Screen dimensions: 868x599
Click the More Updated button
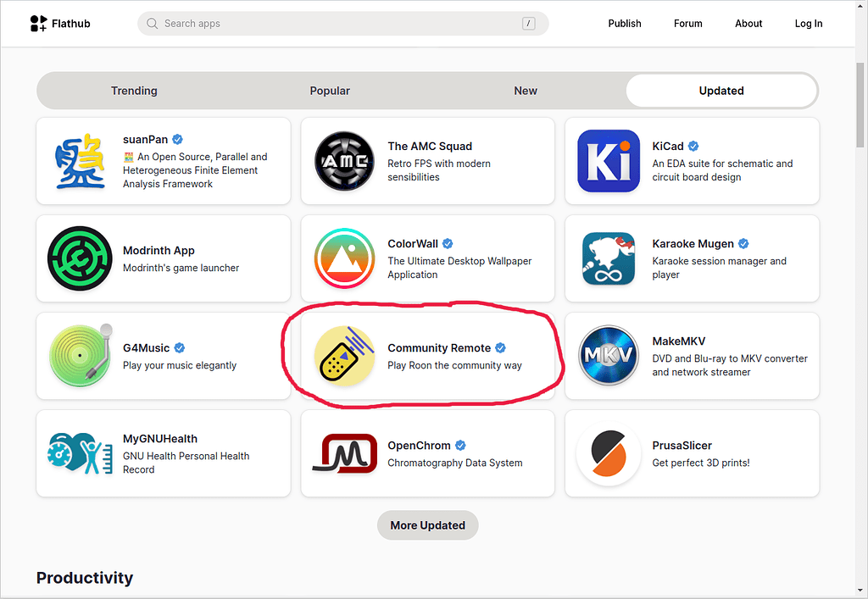point(428,525)
